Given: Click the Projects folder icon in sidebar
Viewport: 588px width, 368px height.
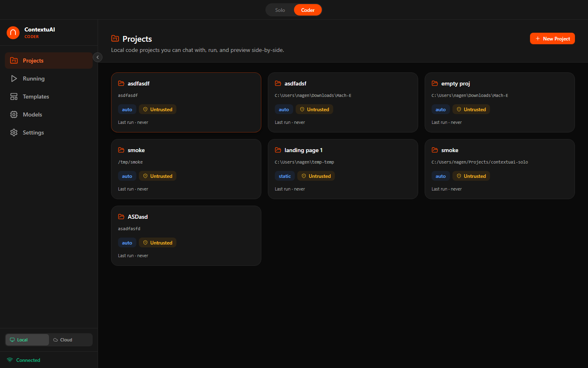Looking at the screenshot, I should click(14, 61).
